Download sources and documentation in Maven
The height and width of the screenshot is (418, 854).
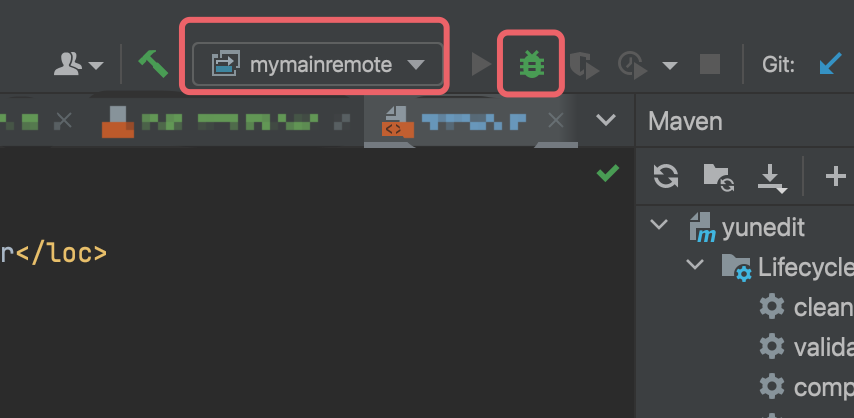(772, 179)
